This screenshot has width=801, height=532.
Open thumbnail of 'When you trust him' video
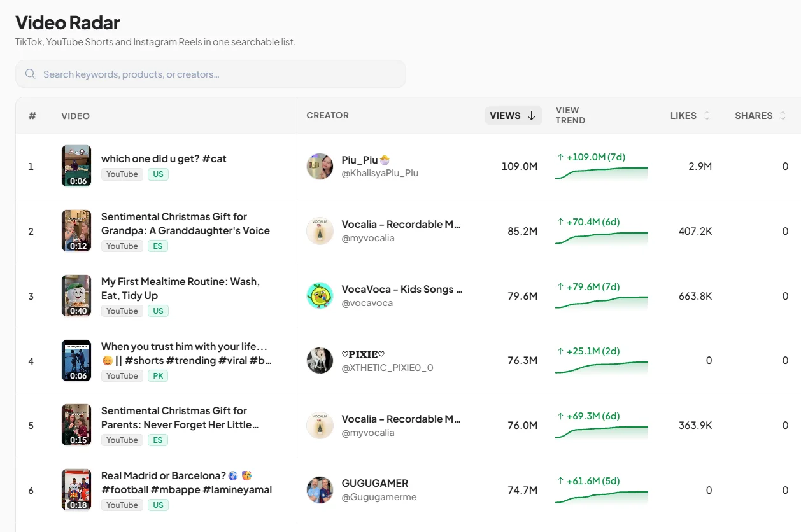point(76,361)
